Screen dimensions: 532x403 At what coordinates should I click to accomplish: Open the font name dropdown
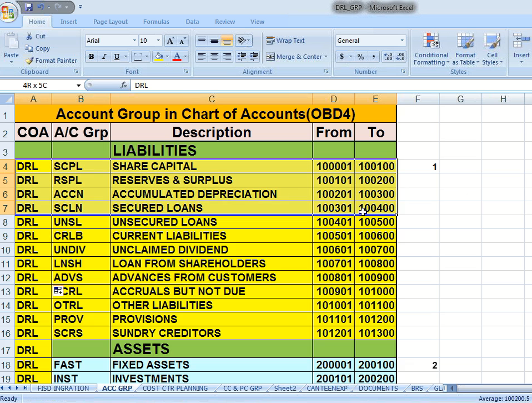(x=134, y=41)
